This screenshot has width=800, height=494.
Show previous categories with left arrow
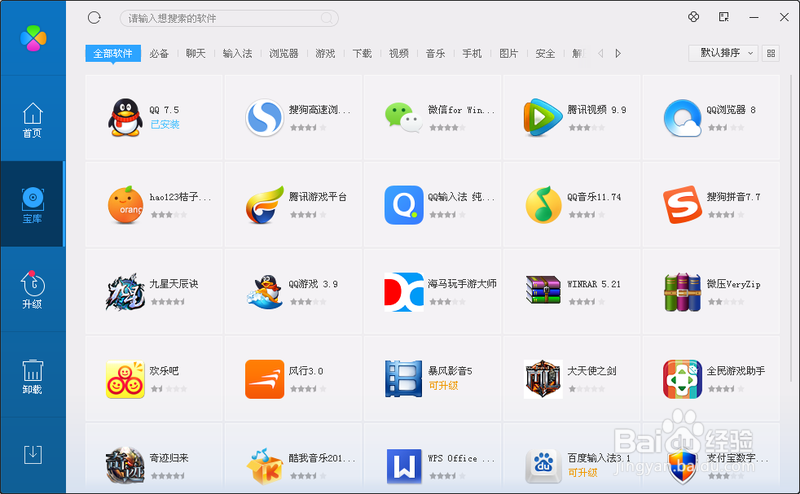click(x=601, y=53)
